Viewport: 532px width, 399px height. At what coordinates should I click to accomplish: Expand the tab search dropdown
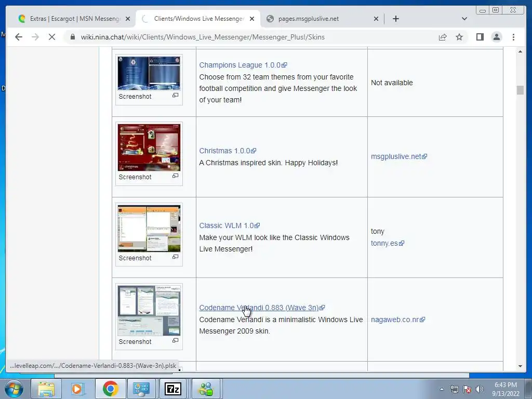(464, 19)
